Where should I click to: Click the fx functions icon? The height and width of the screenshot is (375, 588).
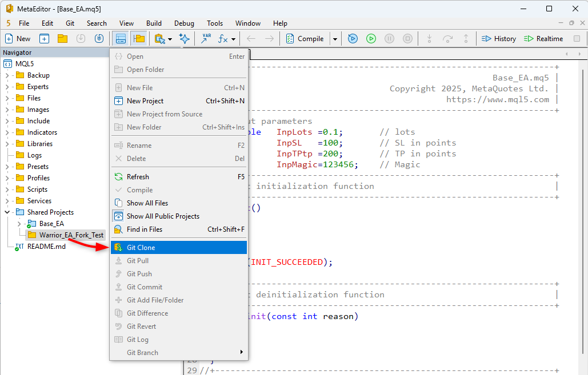point(223,39)
